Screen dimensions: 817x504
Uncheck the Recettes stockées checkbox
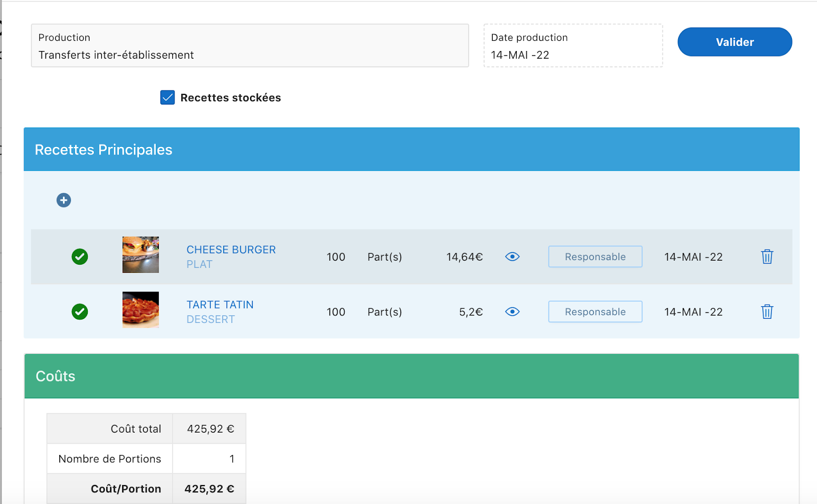(x=167, y=97)
